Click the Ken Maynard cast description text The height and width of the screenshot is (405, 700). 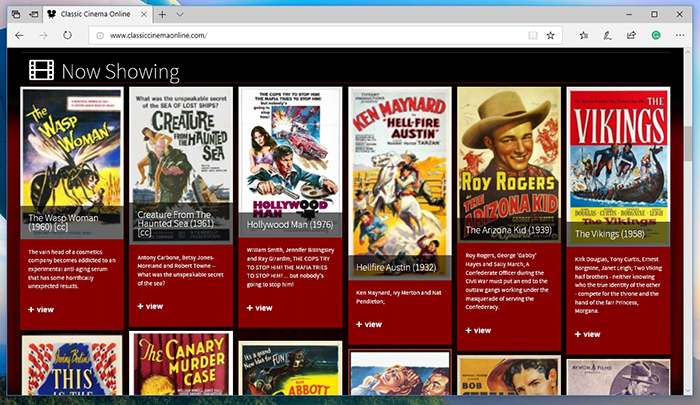click(399, 297)
